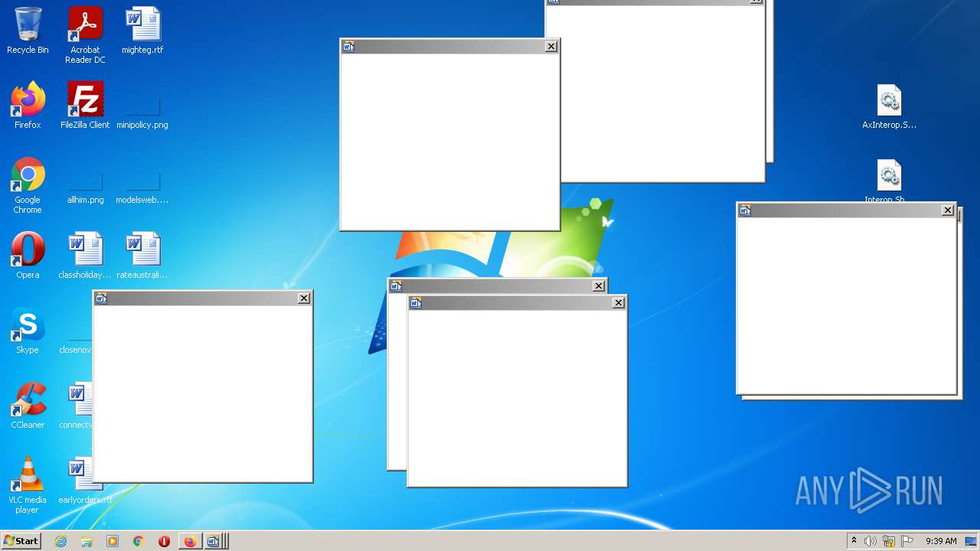Launch Acrobat Reader DC from desktop

pos(85,35)
